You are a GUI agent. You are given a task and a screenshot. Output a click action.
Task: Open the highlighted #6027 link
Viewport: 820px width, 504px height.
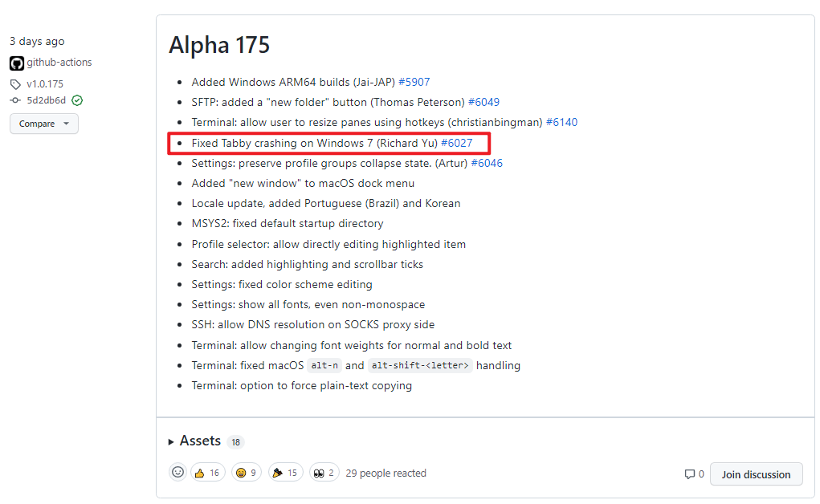[456, 143]
